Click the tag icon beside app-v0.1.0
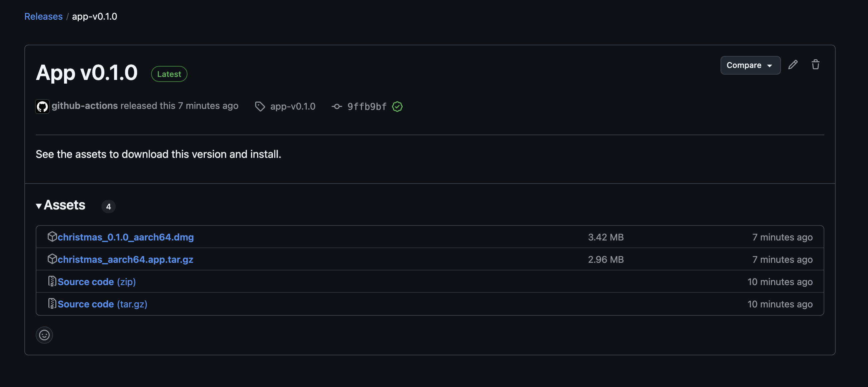The height and width of the screenshot is (387, 868). (x=260, y=106)
